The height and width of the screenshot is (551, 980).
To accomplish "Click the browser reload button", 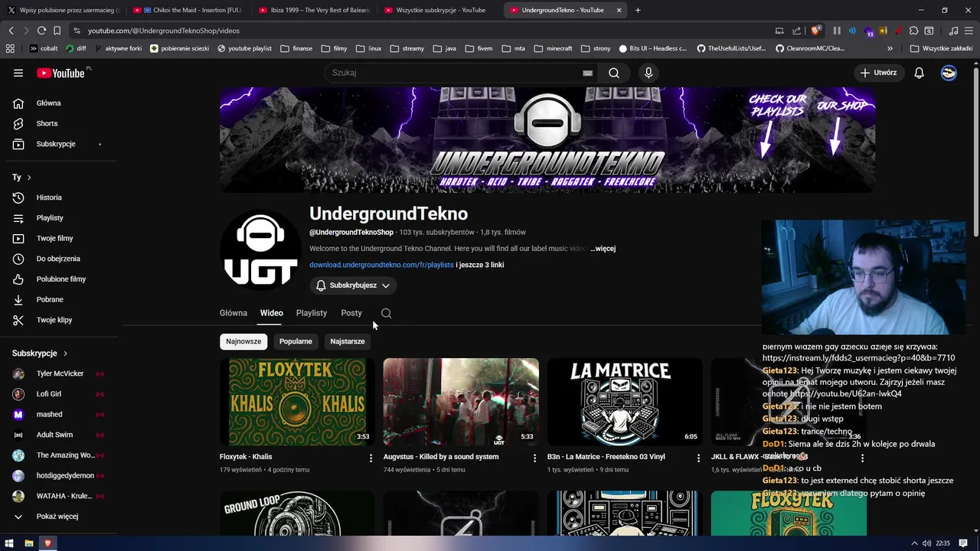I will (41, 31).
